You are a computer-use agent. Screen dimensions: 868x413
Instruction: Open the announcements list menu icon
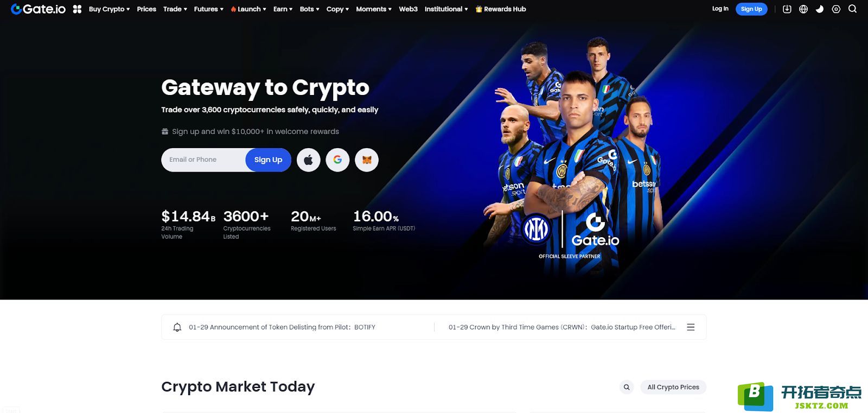[691, 327]
